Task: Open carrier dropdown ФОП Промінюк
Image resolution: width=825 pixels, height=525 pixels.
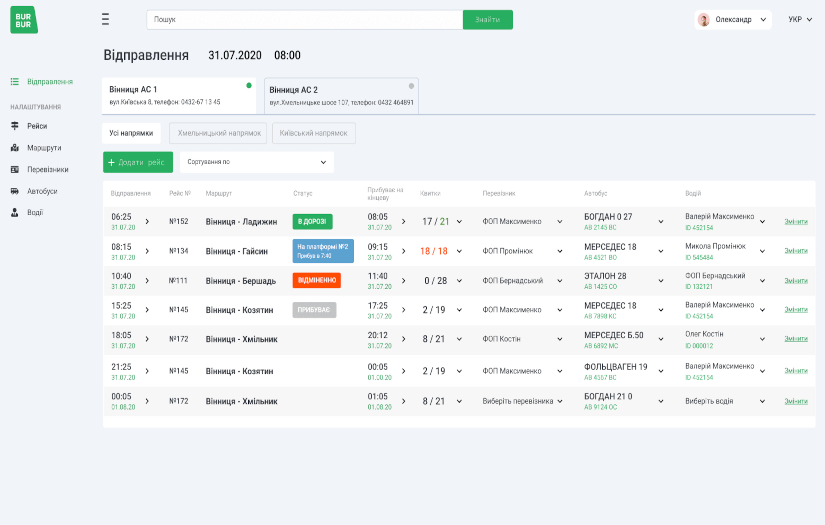Action: 560,251
